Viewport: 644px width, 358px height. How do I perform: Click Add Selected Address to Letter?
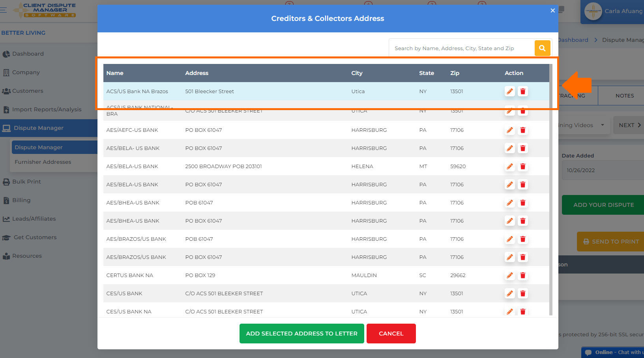click(301, 334)
